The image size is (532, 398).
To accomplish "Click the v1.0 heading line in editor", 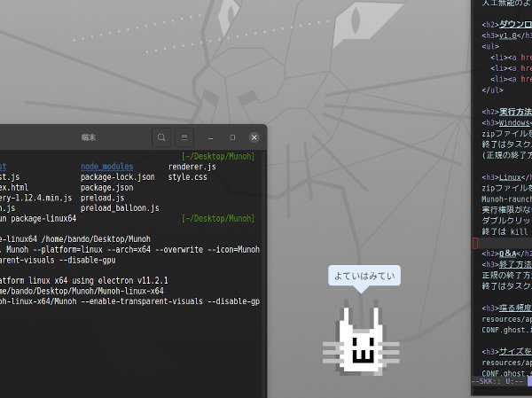I will coord(502,36).
